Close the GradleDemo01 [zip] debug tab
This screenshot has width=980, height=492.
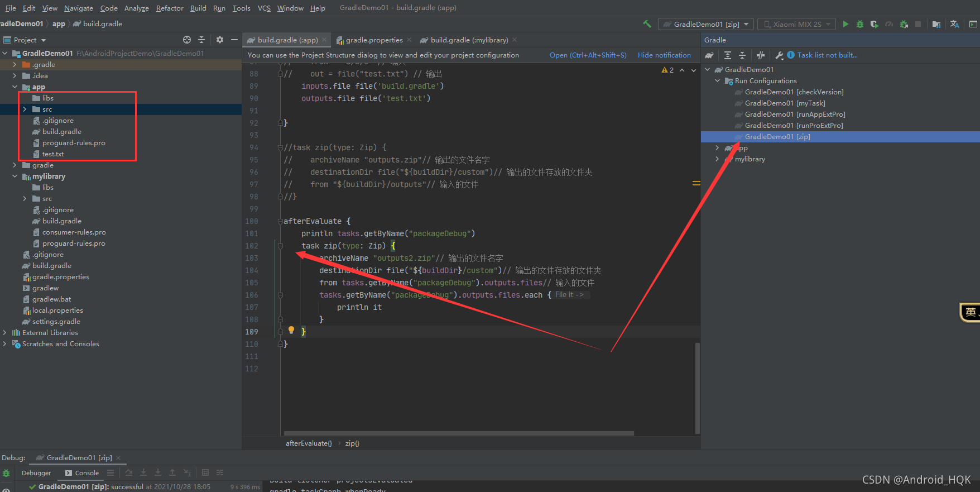pos(118,457)
